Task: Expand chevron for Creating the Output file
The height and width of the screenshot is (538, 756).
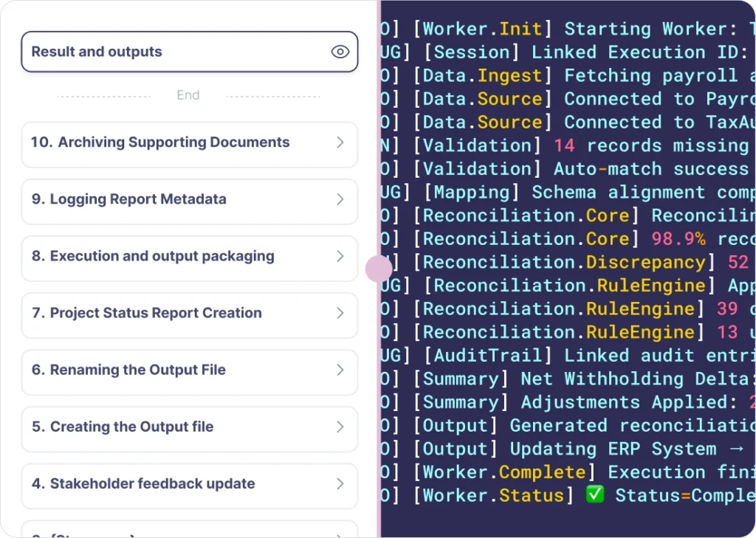Action: 340,427
